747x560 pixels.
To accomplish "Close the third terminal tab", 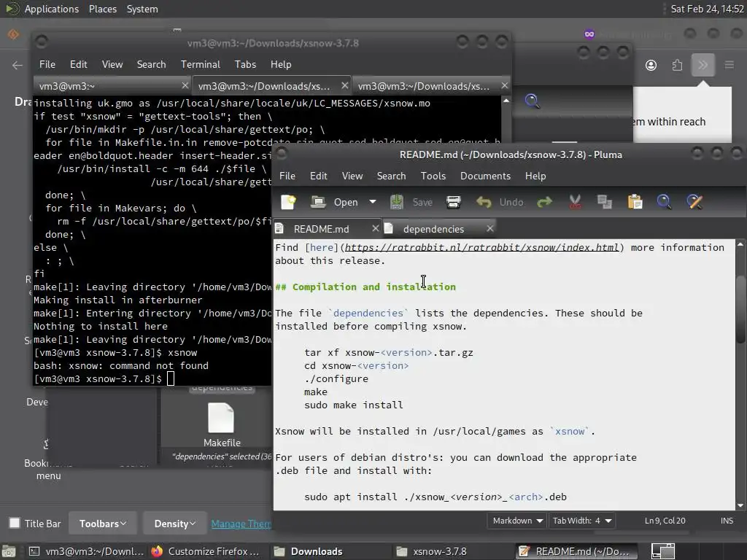I will coord(504,86).
